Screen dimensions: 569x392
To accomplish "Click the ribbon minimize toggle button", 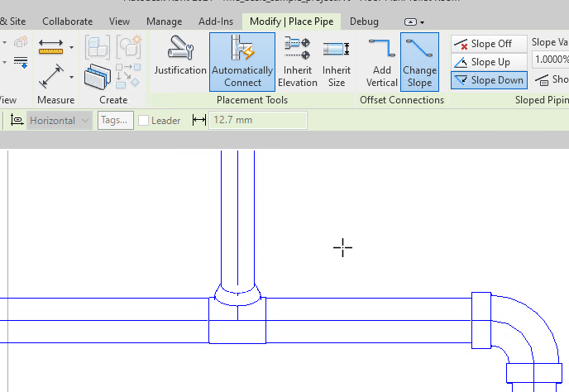I will point(410,22).
